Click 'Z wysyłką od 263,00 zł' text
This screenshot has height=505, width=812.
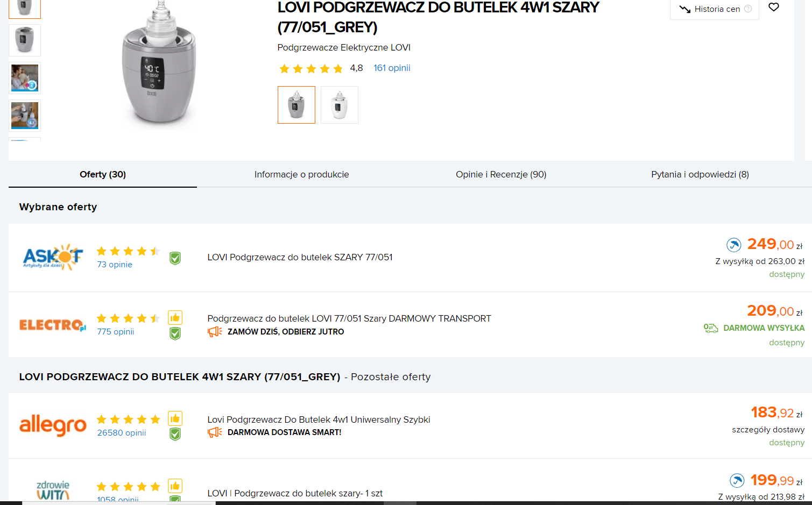(x=760, y=261)
